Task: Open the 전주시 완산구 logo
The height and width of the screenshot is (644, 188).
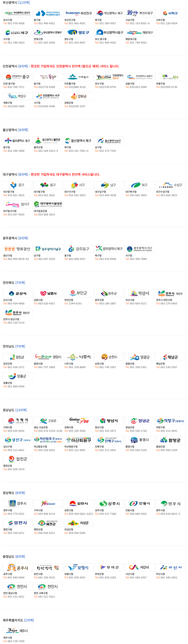Action: (17, 313)
